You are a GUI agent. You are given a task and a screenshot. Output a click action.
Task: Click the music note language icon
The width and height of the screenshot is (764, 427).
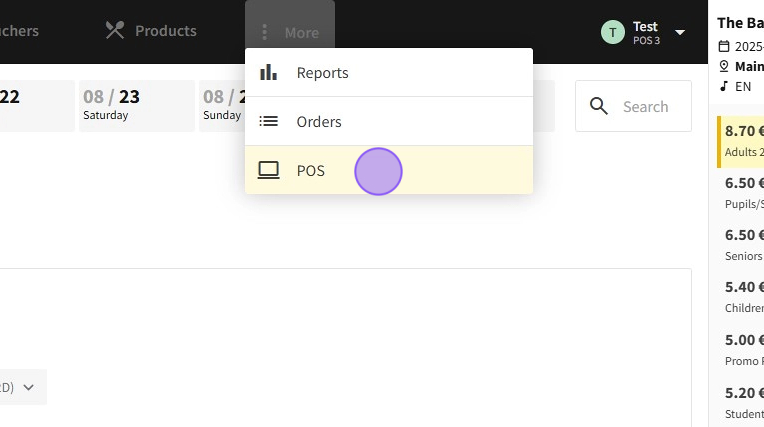[723, 86]
